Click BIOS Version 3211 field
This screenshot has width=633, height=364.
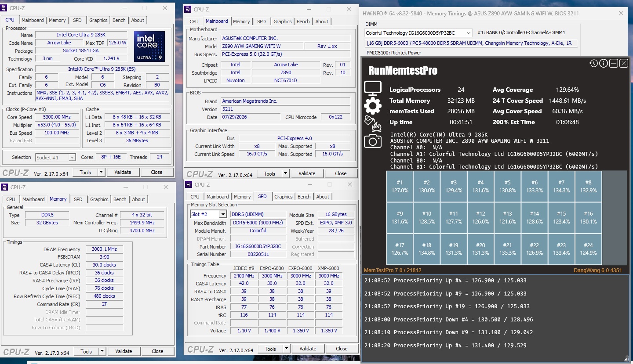pos(285,109)
